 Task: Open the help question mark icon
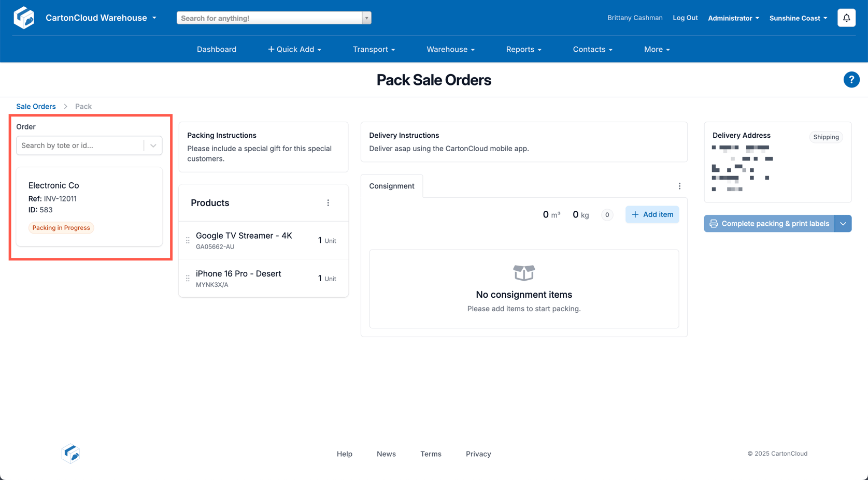(x=851, y=80)
